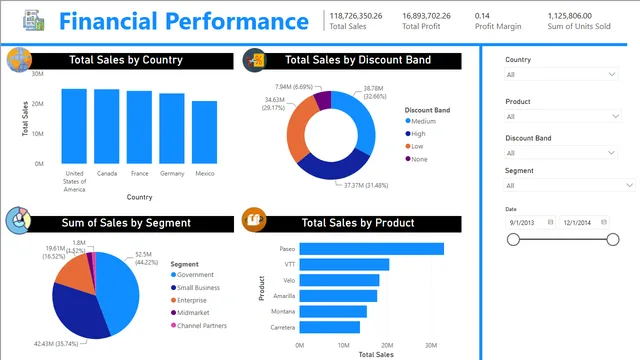Click the 38.78M (32.66%) data label
The height and width of the screenshot is (360, 640).
coord(375,92)
